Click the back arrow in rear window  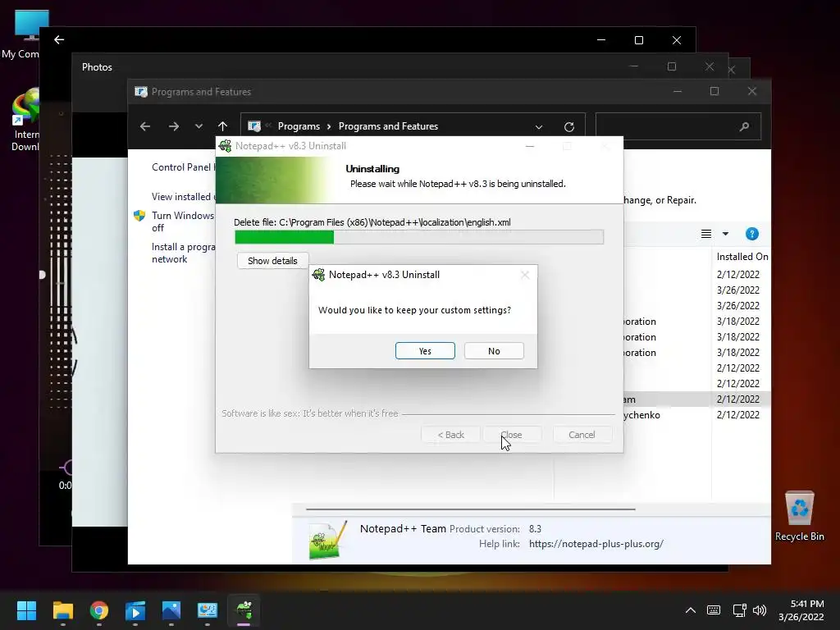(59, 39)
